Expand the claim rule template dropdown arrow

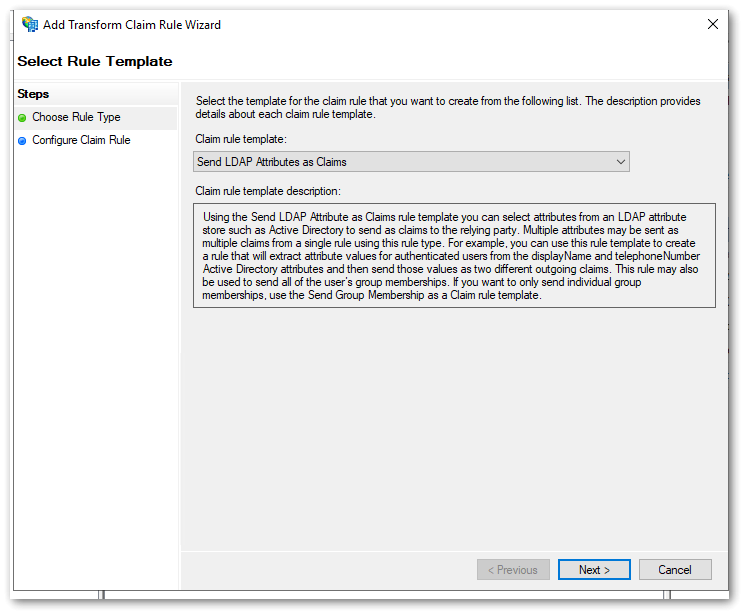click(x=620, y=162)
